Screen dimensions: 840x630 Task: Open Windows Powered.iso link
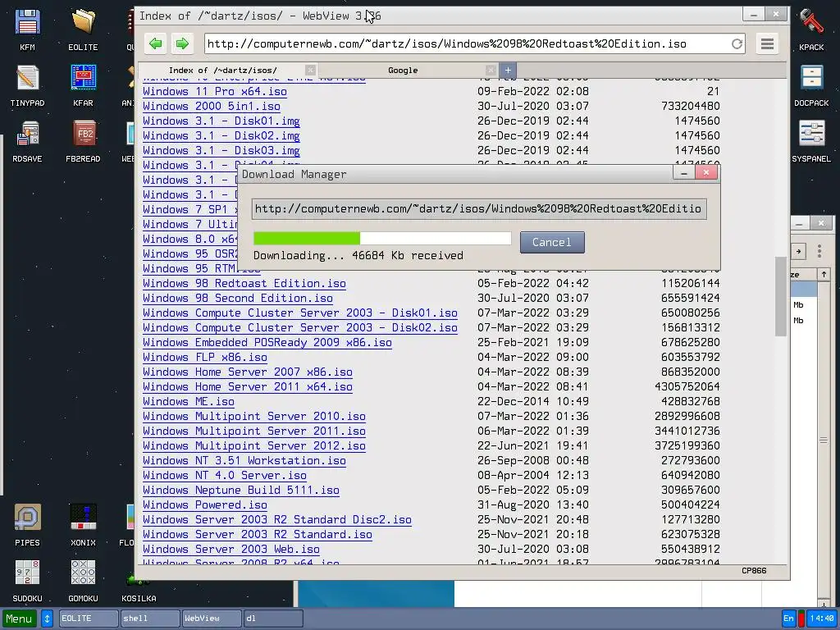click(x=204, y=505)
